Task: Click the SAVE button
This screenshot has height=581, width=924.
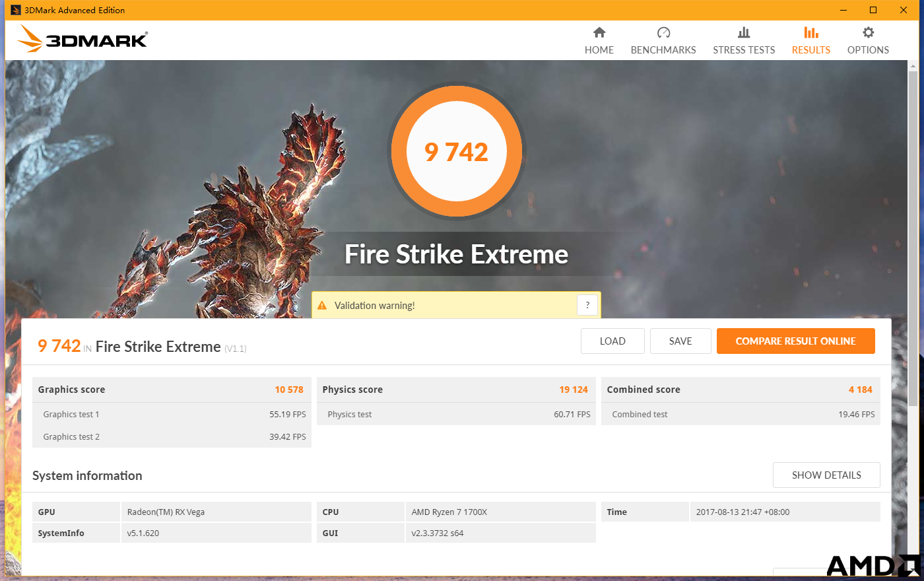Action: (680, 341)
